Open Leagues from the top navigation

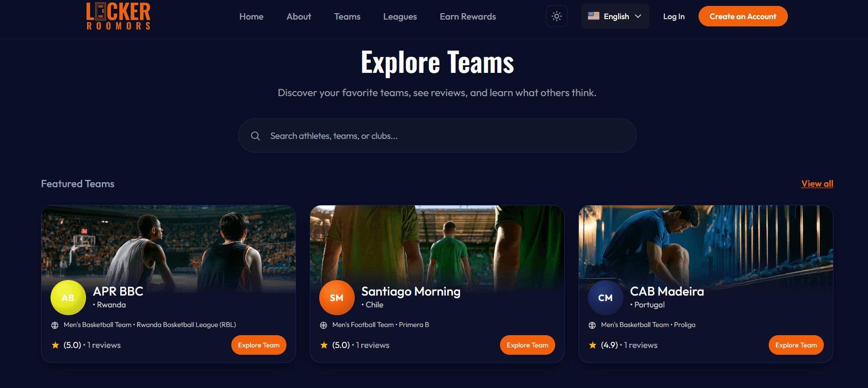400,16
